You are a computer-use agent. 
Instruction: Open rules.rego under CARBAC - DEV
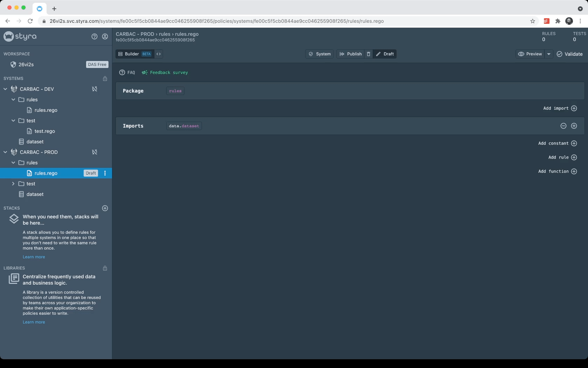[x=46, y=110]
